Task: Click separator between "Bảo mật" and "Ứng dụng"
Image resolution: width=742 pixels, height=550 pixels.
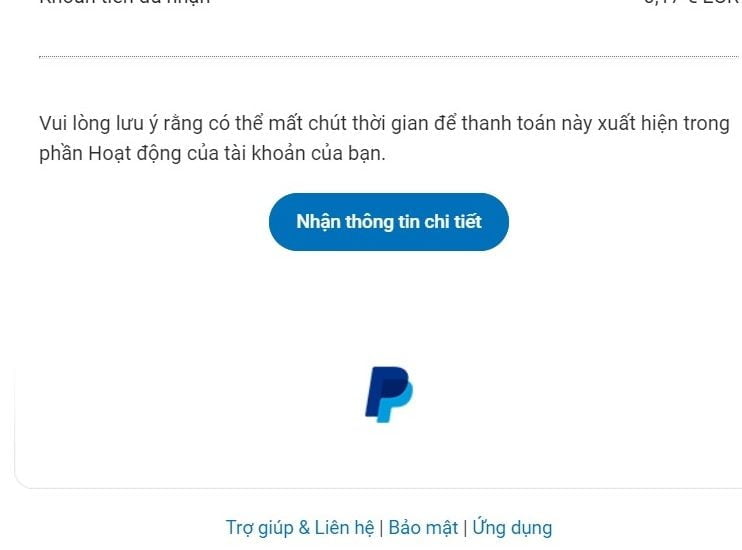Action: pyautogui.click(x=465, y=528)
